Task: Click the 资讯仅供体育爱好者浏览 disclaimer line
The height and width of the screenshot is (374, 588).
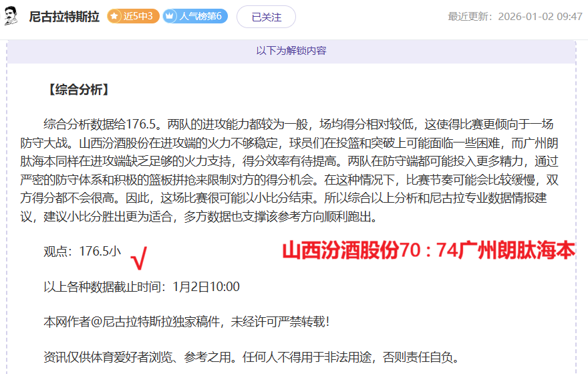Action: (x=251, y=357)
